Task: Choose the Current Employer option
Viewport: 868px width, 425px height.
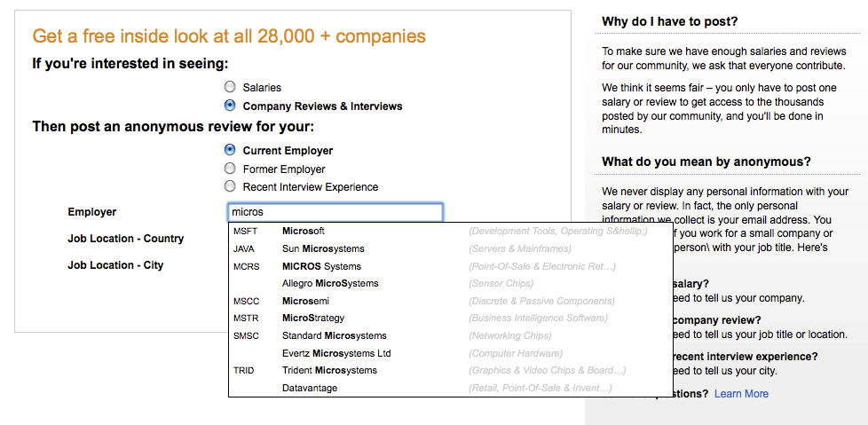Action: 230,150
